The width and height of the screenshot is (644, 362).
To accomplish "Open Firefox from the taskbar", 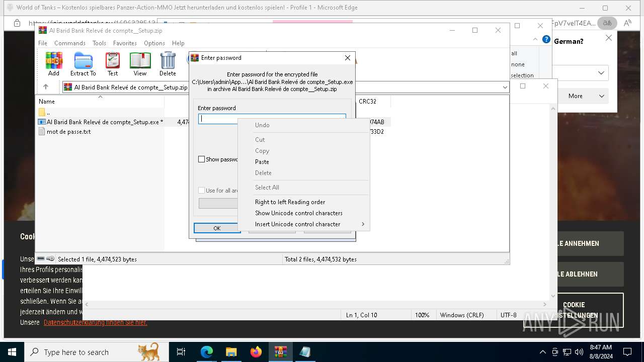I will [256, 352].
